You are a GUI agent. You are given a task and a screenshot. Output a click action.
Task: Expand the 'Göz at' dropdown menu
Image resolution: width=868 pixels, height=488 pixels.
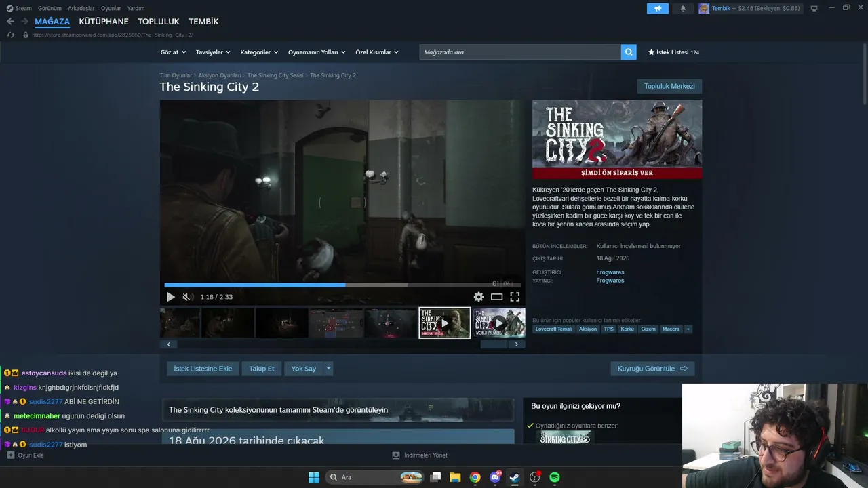173,52
